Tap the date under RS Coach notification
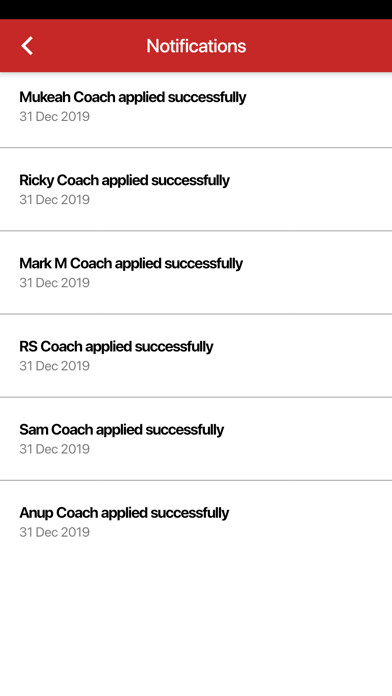Viewport: 392px width, 696px height. click(x=55, y=366)
